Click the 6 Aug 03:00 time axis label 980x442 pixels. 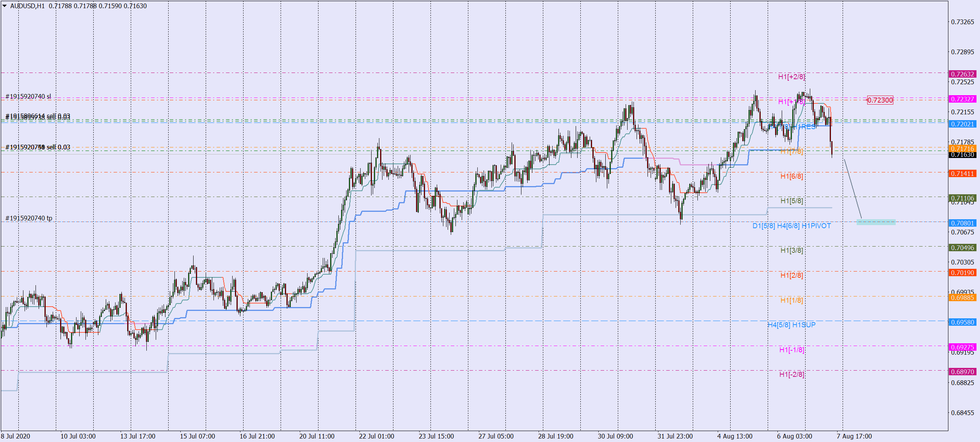pyautogui.click(x=795, y=436)
